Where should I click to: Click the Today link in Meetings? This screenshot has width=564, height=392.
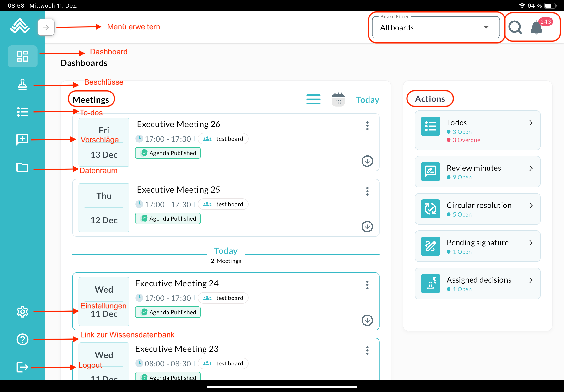(x=367, y=100)
